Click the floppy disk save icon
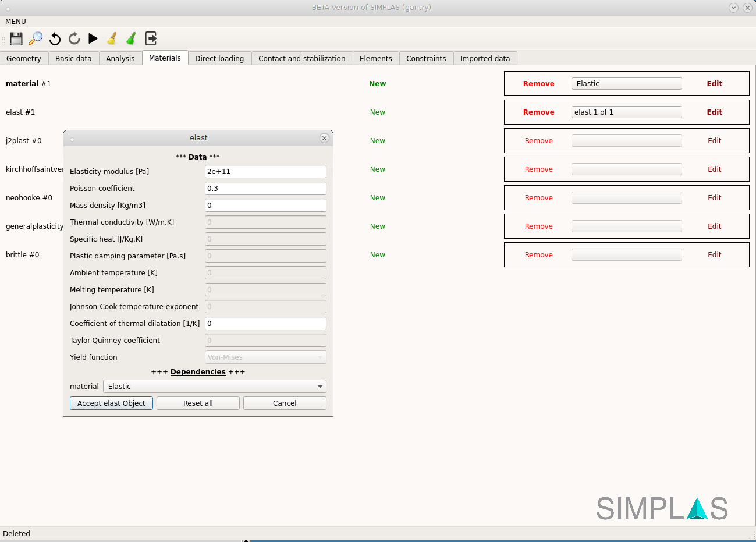The image size is (756, 542). (x=16, y=38)
